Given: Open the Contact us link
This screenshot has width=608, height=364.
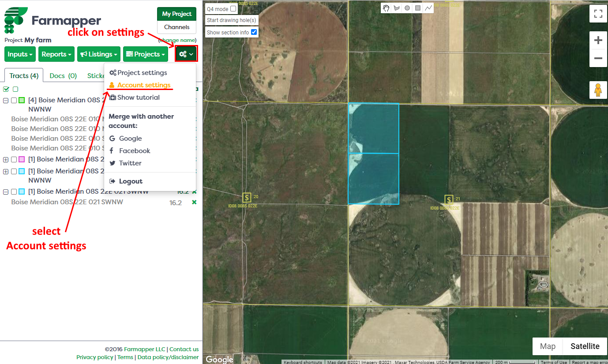Looking at the screenshot, I should coord(184,349).
